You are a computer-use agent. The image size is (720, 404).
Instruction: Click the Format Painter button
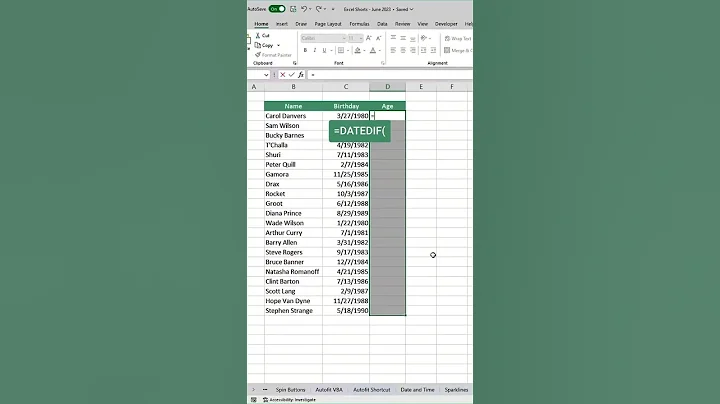point(274,55)
